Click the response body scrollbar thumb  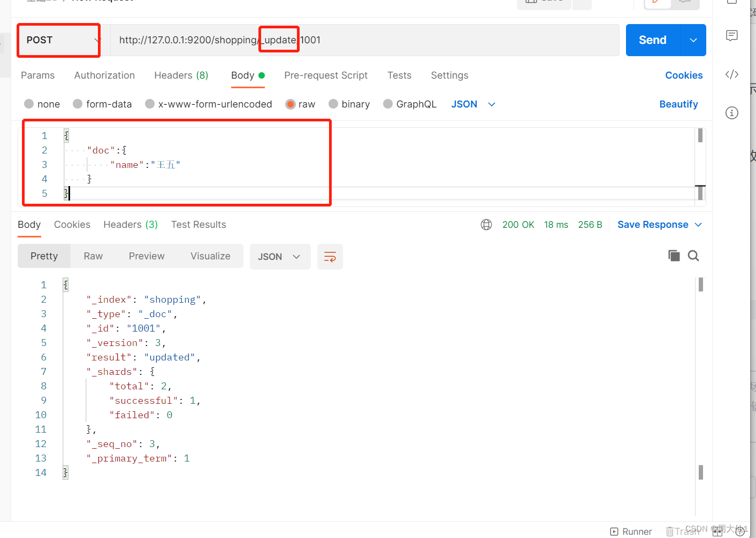coord(700,285)
